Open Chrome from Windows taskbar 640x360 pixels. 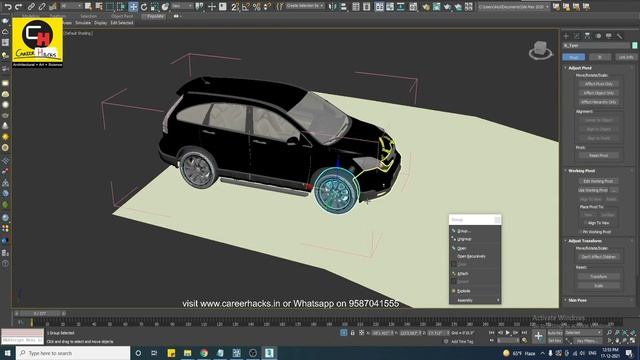(204, 353)
